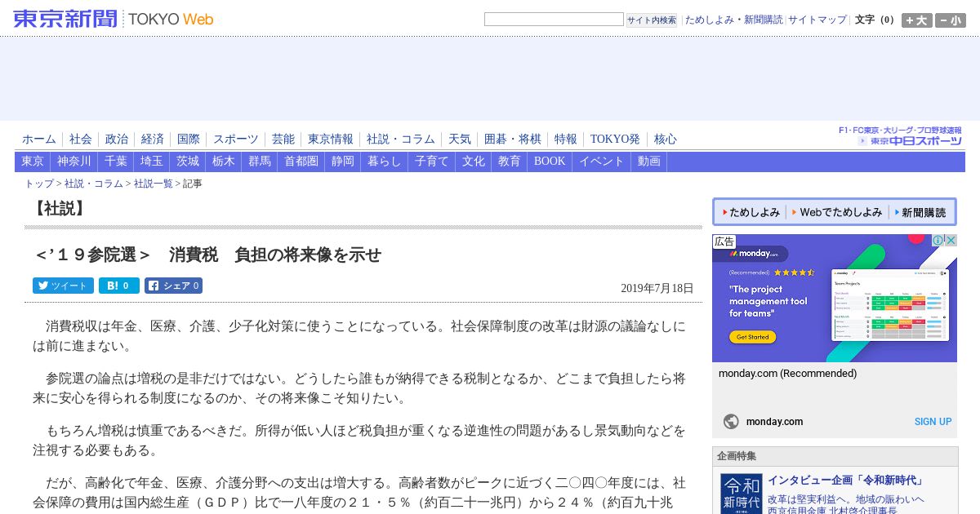Screen dimensions: 980x514
Task: Select 千葉 region tab
Action: point(116,162)
